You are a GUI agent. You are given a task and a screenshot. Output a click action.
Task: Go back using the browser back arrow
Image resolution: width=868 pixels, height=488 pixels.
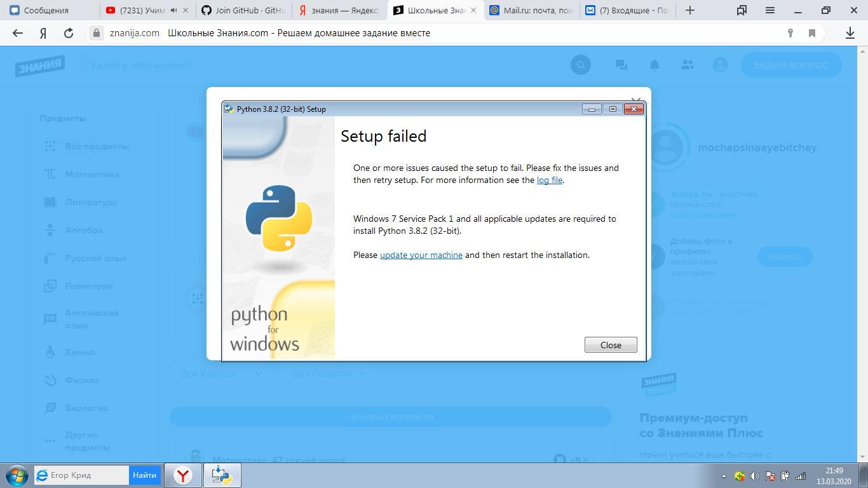[18, 33]
